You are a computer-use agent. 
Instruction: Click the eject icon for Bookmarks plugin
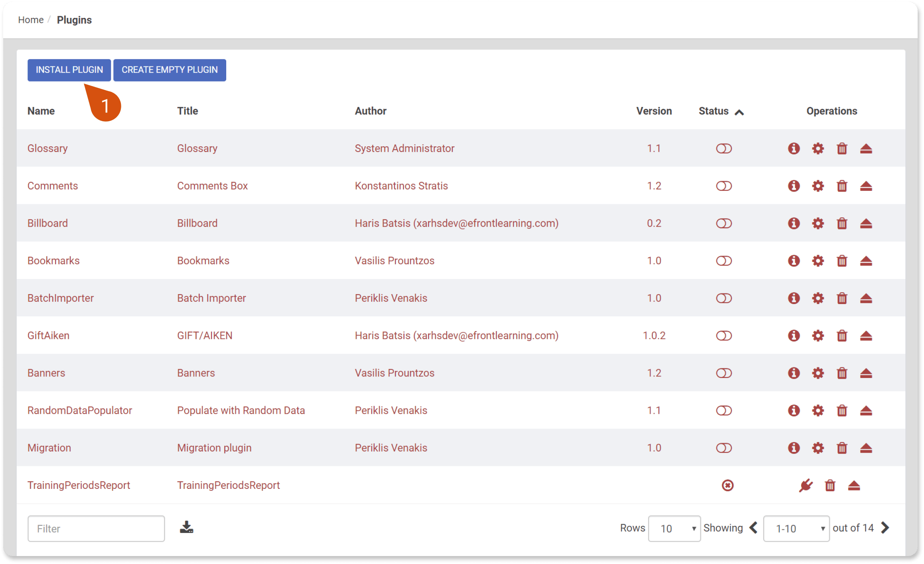click(866, 261)
